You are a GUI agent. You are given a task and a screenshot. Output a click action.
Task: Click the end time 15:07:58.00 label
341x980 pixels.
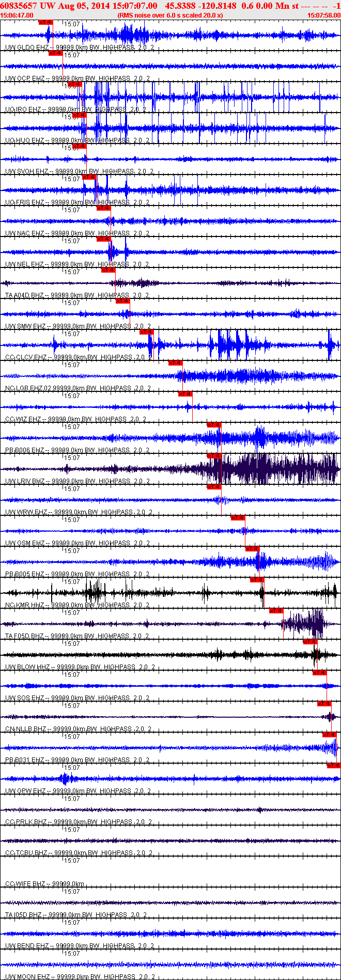(x=323, y=15)
